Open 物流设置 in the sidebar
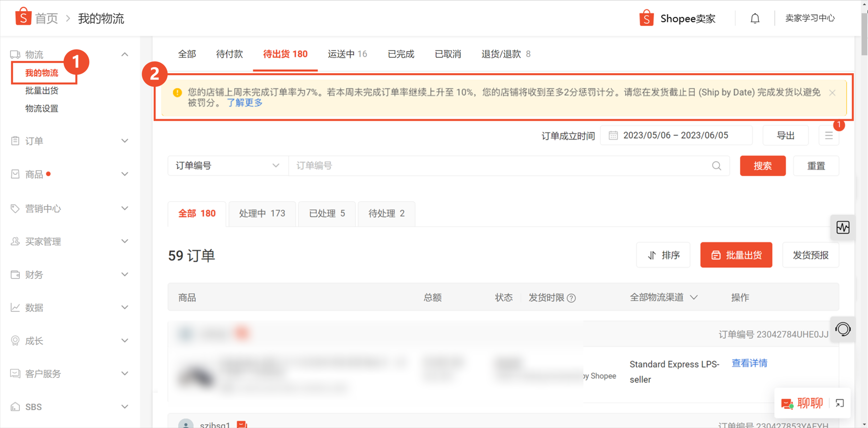 click(x=42, y=108)
